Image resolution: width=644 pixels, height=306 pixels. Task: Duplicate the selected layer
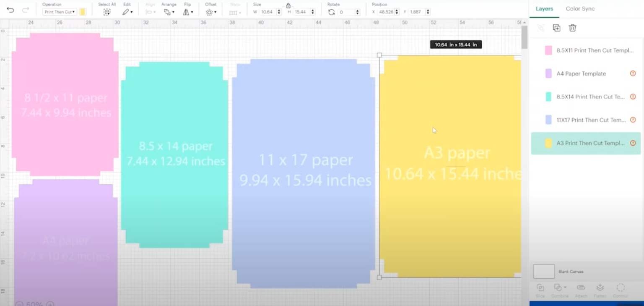(x=556, y=28)
